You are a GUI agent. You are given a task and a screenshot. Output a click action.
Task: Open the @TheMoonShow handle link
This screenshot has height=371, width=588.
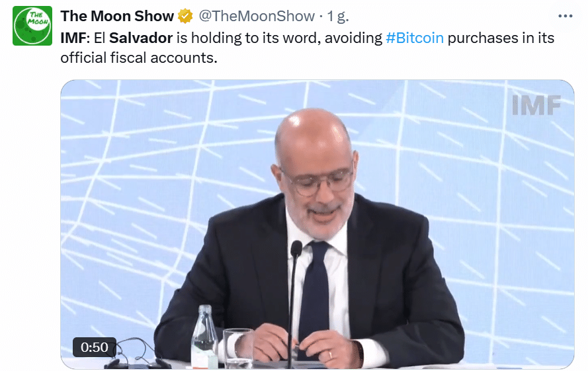256,16
